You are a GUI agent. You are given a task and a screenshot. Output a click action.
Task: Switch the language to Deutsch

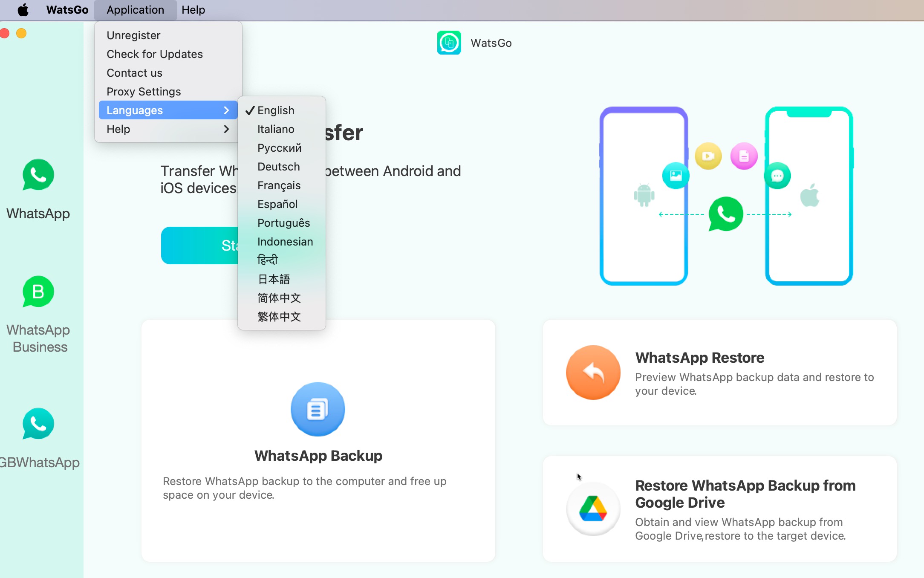tap(278, 167)
